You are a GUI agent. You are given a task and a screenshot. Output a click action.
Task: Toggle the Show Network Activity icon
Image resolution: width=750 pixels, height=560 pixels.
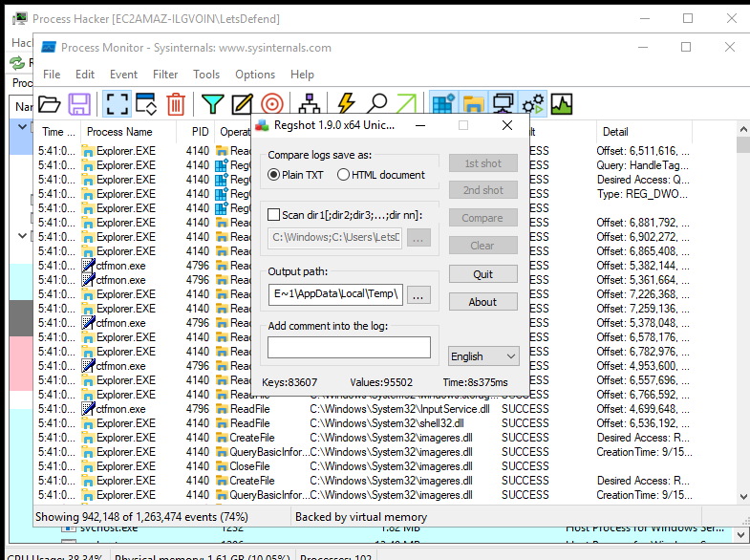504,104
